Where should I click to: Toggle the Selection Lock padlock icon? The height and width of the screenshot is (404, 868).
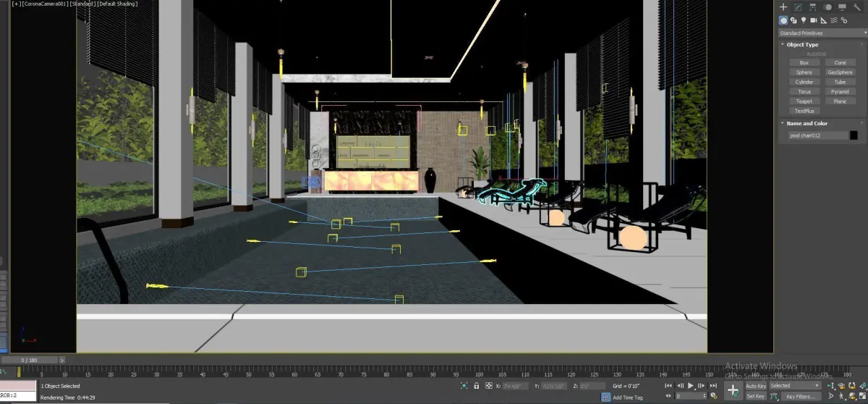point(476,385)
